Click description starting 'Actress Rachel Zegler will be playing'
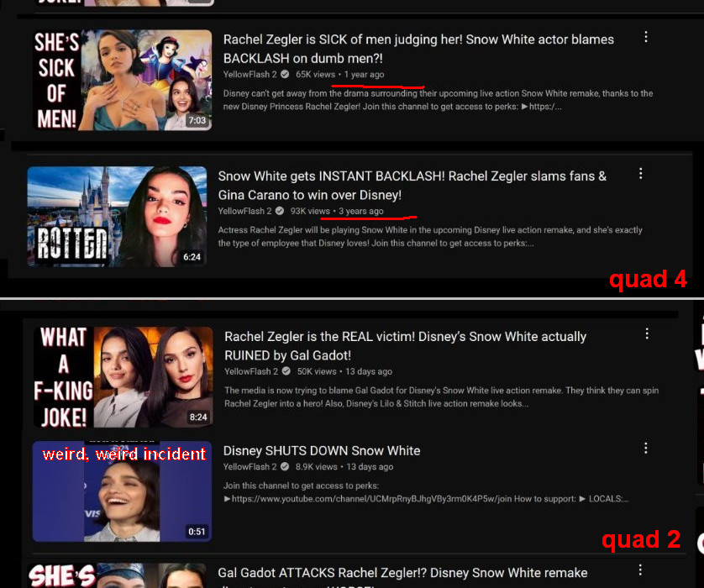704x588 pixels. (x=430, y=237)
